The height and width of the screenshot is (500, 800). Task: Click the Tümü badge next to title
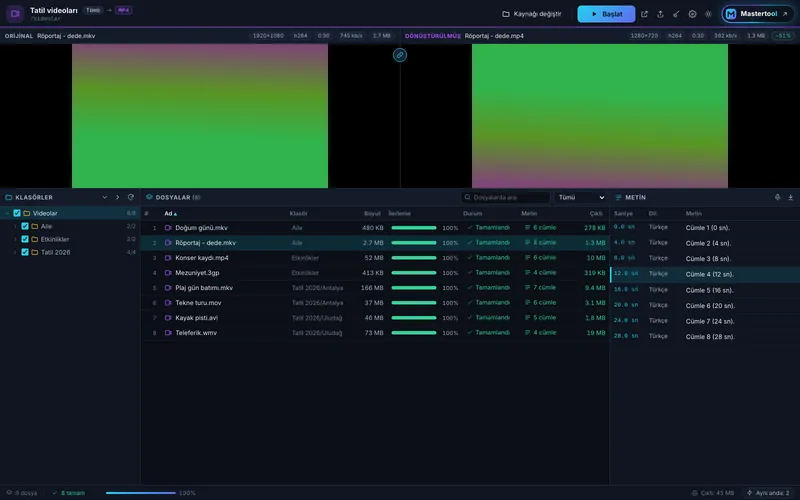point(93,10)
